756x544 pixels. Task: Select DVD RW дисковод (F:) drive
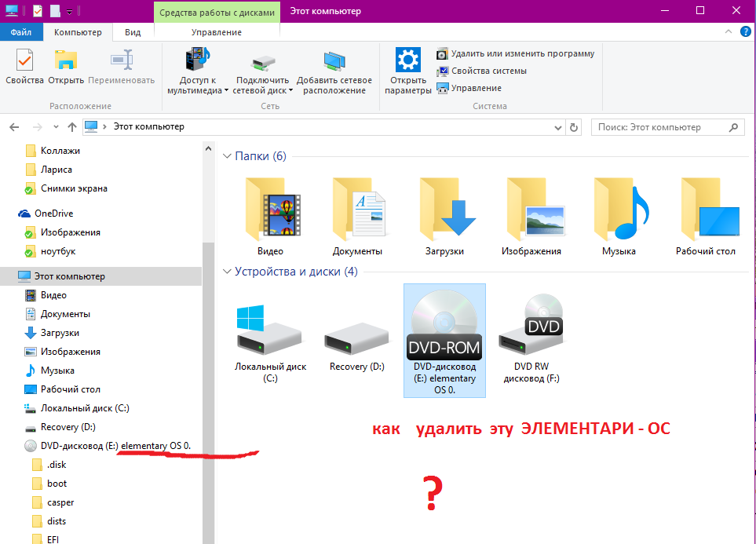[x=531, y=338]
